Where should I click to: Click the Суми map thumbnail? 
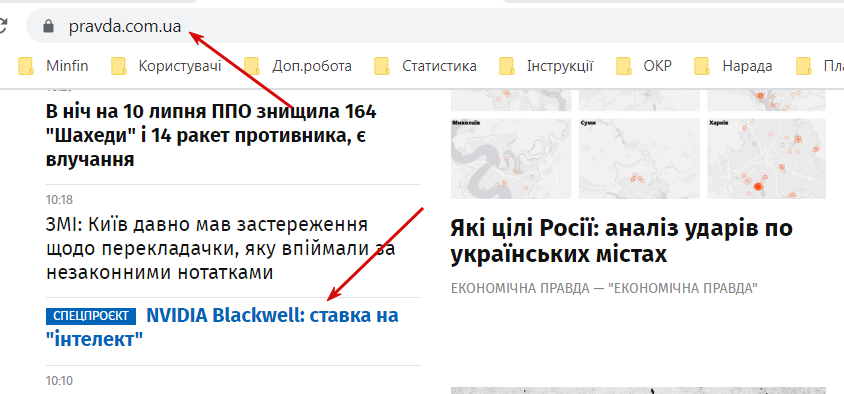(639, 159)
